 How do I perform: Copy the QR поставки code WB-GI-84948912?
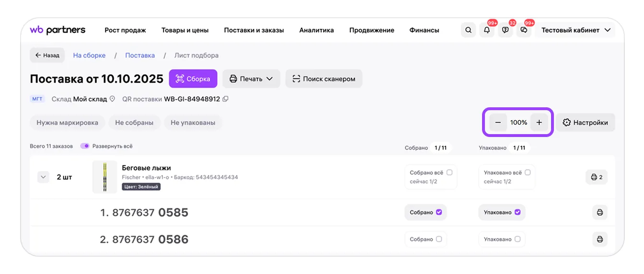226,99
